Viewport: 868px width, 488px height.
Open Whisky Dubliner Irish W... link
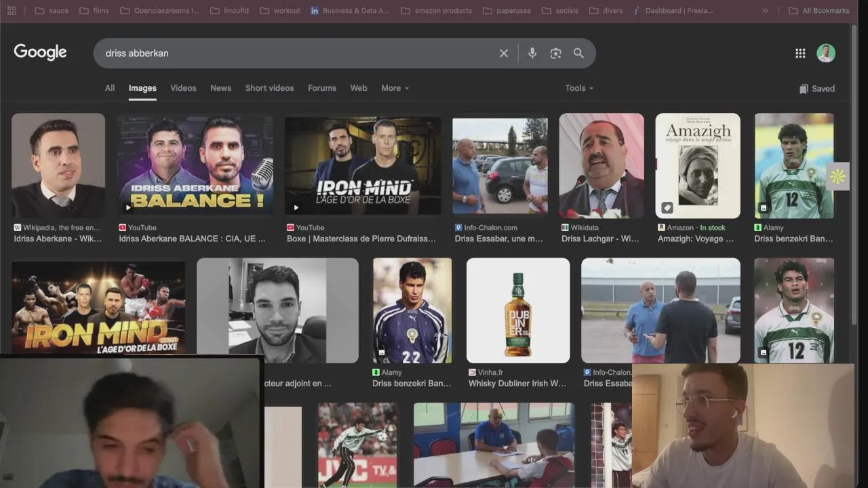[517, 384]
